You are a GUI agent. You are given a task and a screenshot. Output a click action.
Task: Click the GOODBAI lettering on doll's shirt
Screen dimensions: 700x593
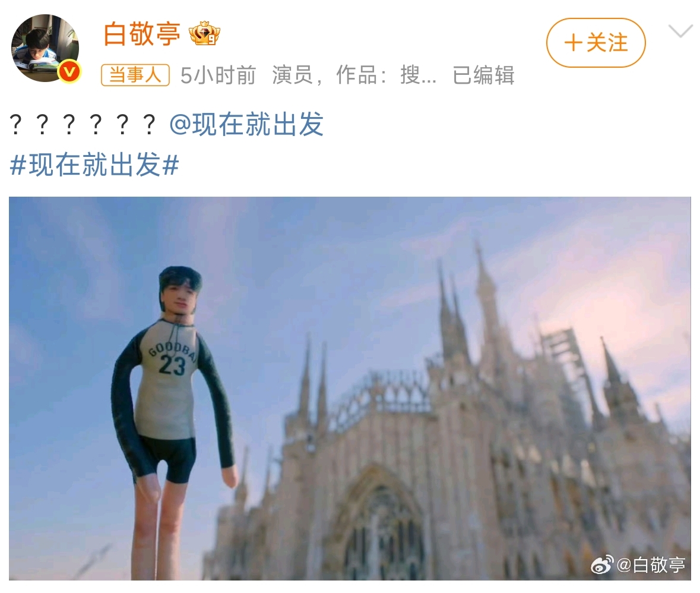(172, 350)
